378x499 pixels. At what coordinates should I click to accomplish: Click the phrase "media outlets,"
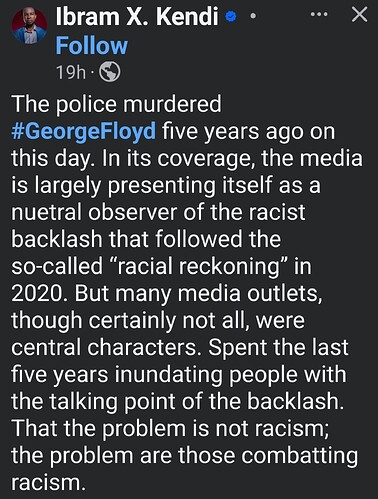[x=250, y=293]
